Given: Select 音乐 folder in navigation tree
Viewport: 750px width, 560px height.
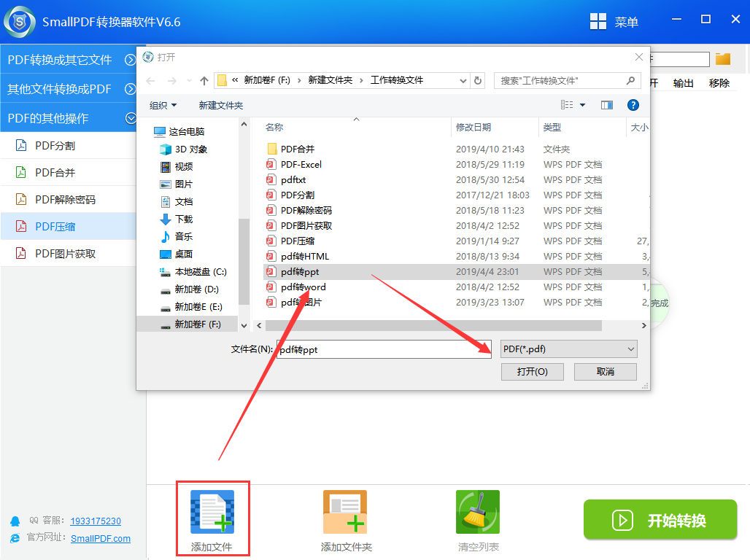Looking at the screenshot, I should (177, 236).
